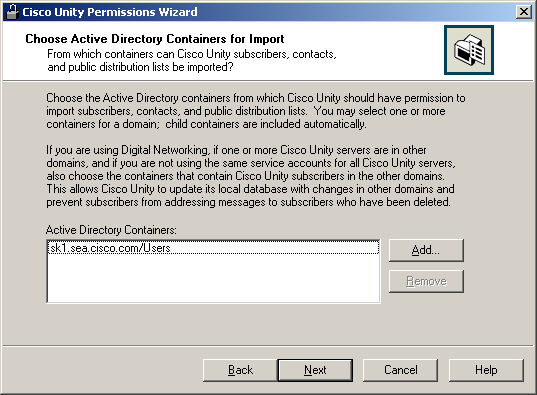Image resolution: width=537 pixels, height=395 pixels.
Task: Click the padlock icon in title bar
Action: pos(12,12)
